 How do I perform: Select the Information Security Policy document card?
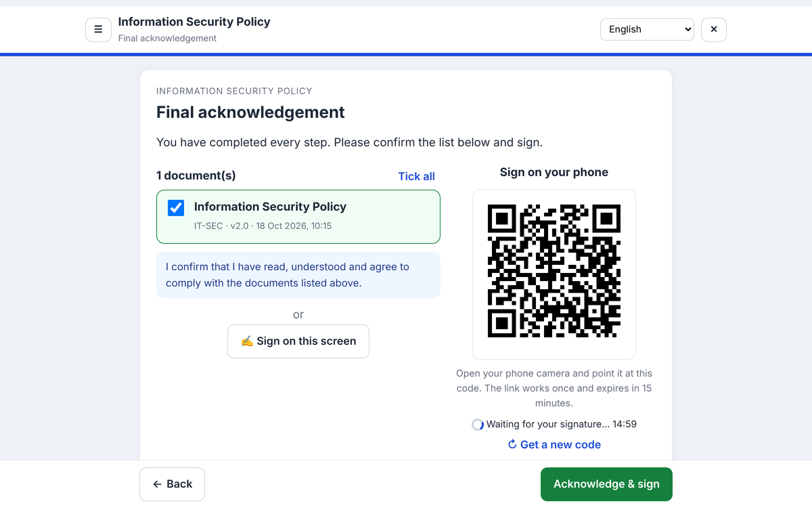click(x=298, y=217)
